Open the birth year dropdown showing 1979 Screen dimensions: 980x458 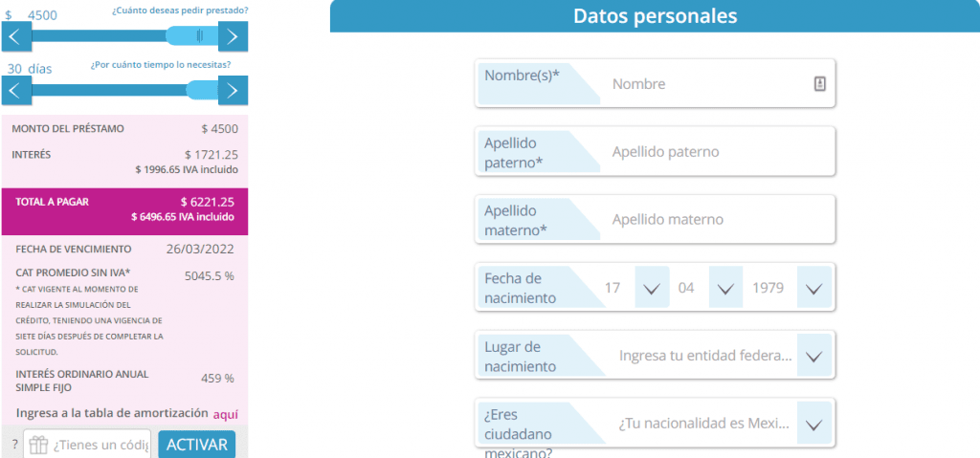[813, 288]
